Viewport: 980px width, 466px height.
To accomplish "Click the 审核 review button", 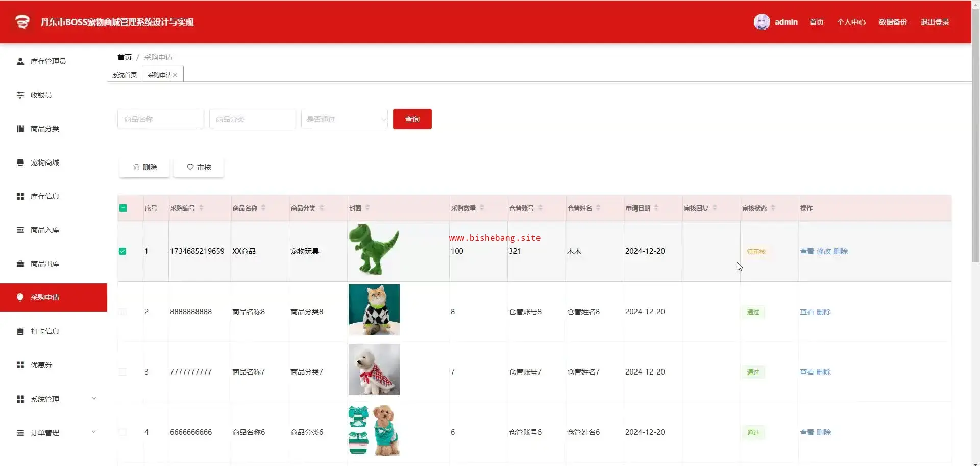I will [199, 167].
